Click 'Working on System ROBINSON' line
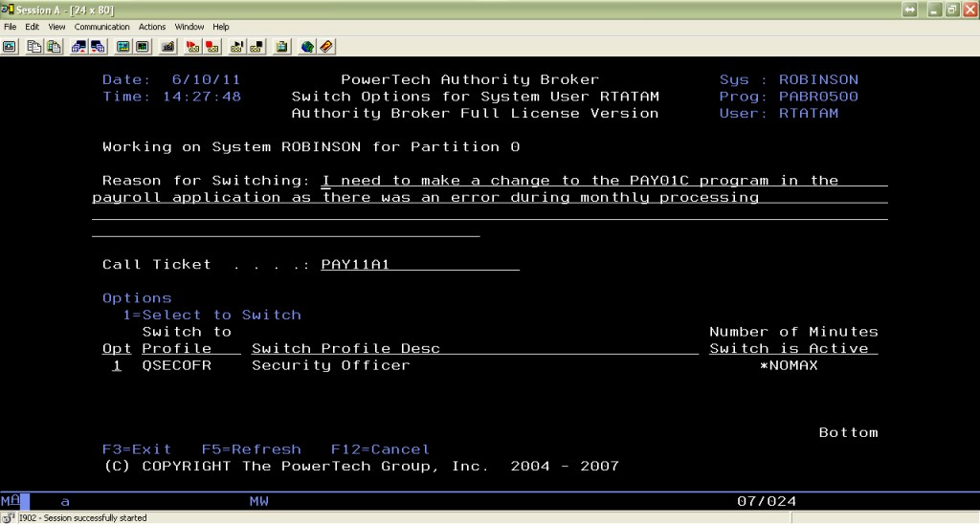980x524 pixels. click(311, 147)
